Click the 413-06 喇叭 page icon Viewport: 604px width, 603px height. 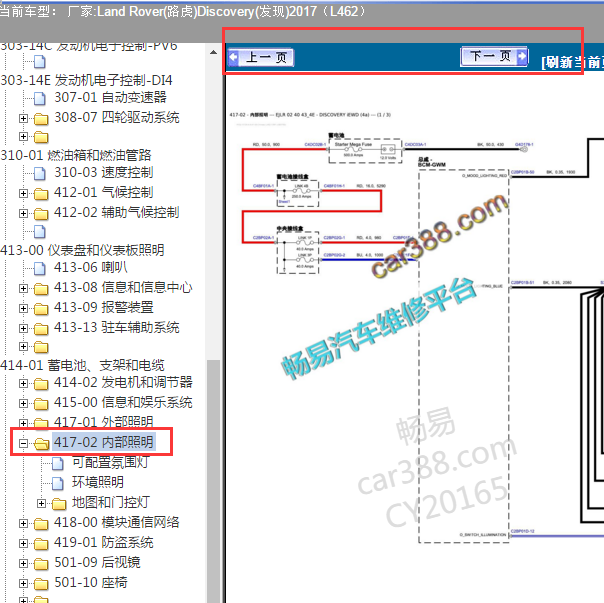pyautogui.click(x=40, y=268)
